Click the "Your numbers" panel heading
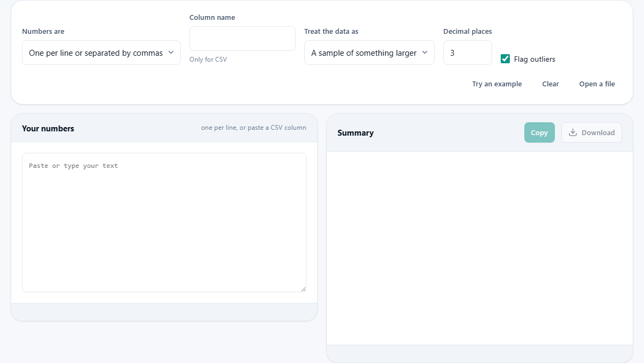 [48, 129]
